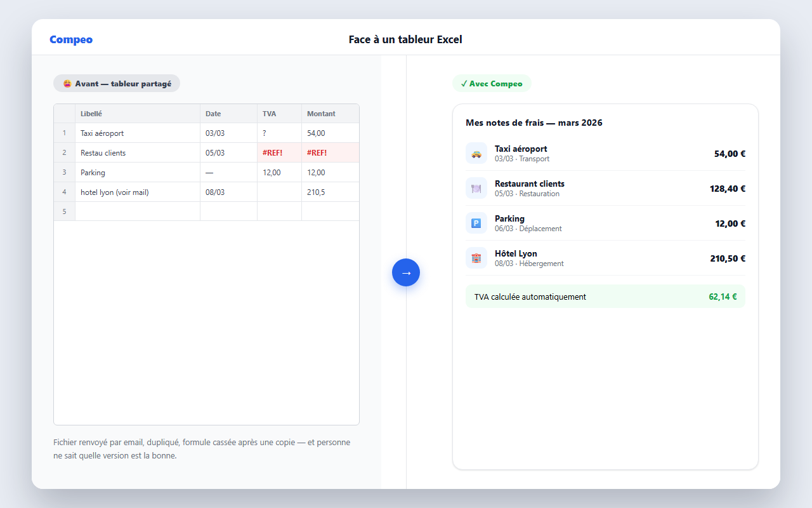
Task: Click the Date column header
Action: tap(229, 114)
